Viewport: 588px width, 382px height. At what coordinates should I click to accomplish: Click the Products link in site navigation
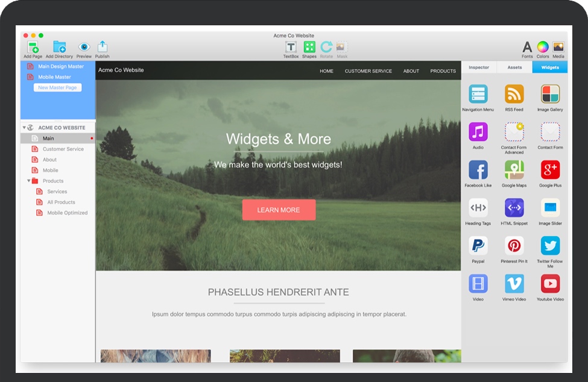[443, 71]
